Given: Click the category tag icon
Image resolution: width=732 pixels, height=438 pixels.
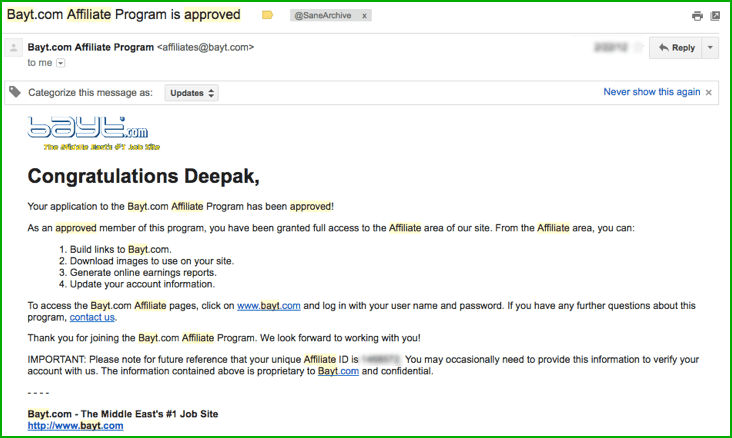Looking at the screenshot, I should coord(15,92).
